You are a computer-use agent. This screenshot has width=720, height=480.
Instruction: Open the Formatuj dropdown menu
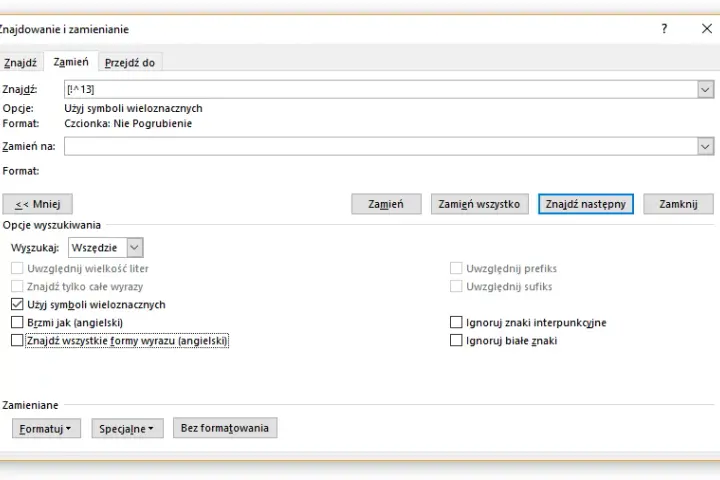[x=46, y=429]
